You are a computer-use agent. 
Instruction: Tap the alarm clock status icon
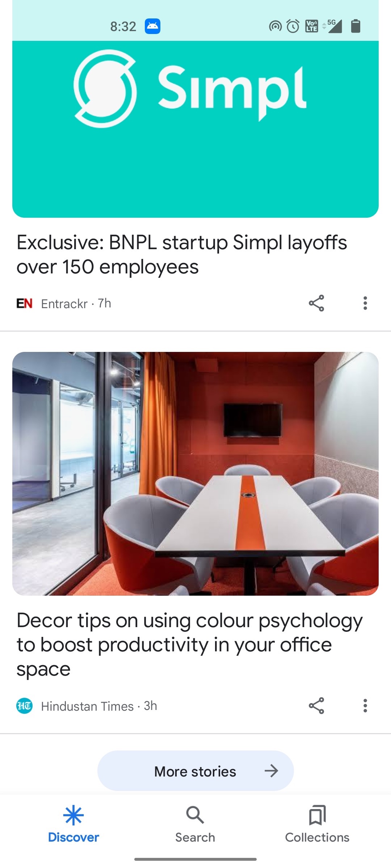tap(293, 26)
